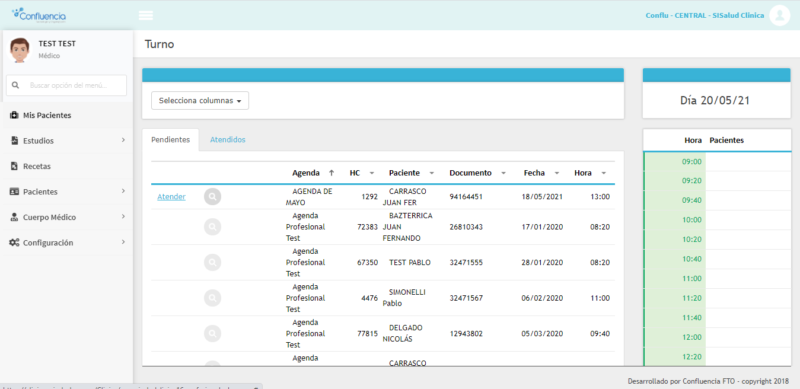Viewport: 800px width, 389px height.
Task: Select the 12:20 time slot
Action: [x=691, y=356]
